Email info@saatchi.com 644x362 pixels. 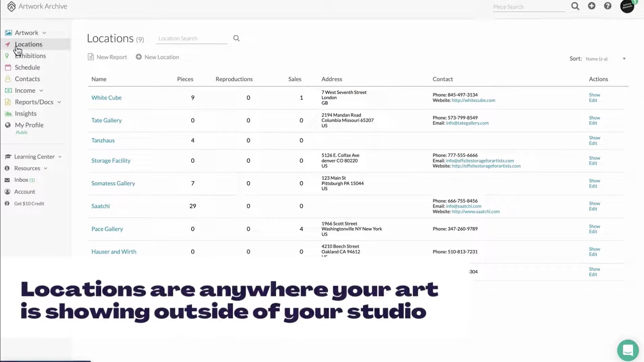[463, 206]
